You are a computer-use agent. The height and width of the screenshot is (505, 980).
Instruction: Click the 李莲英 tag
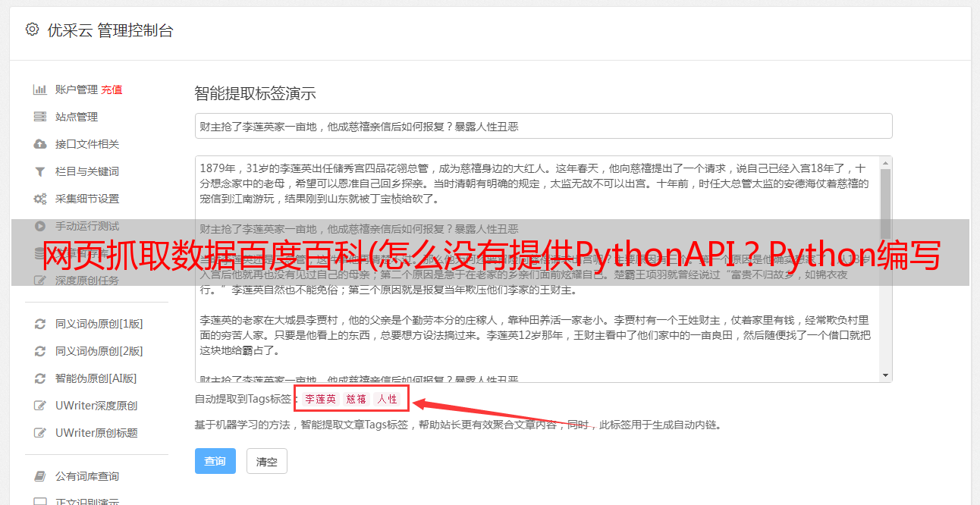320,399
